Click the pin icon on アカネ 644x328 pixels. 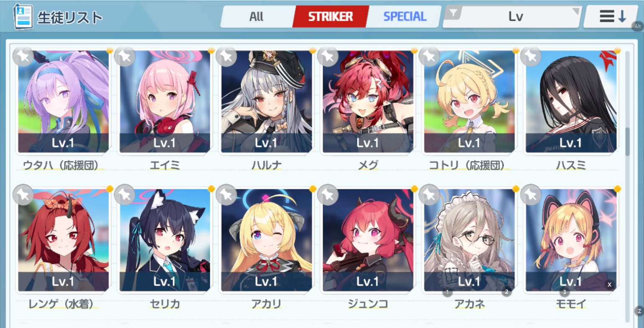coord(429,195)
